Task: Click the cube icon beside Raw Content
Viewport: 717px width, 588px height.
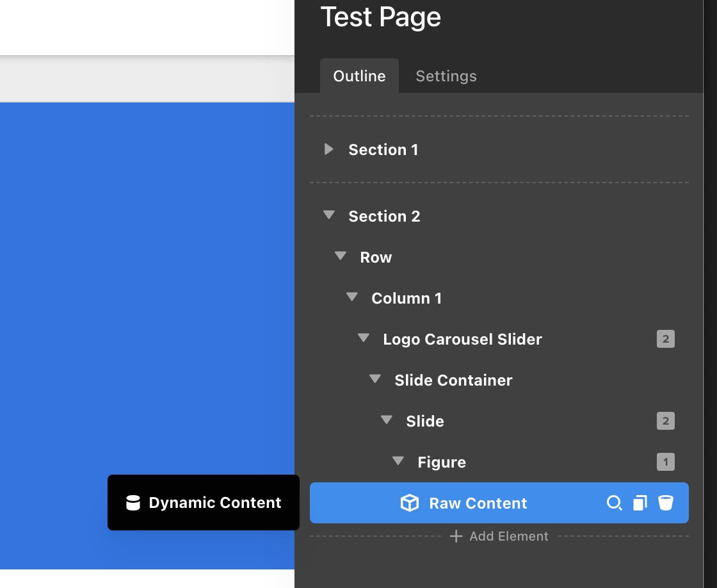Action: tap(409, 503)
